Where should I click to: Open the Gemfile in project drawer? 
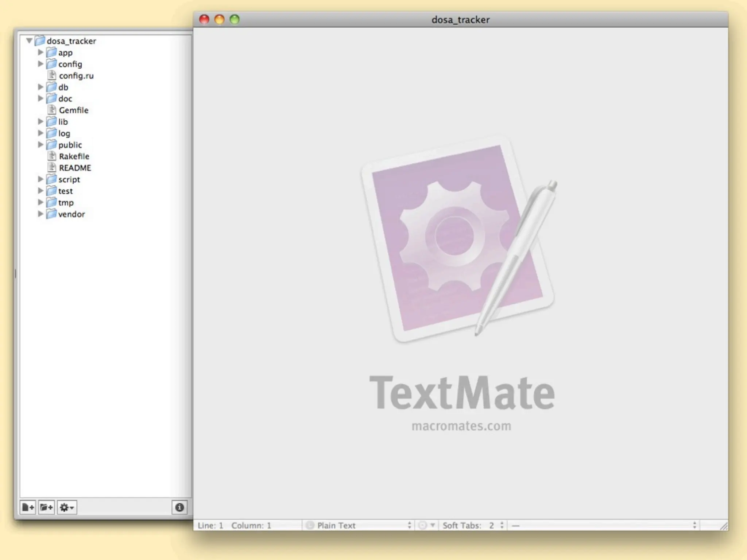73,110
